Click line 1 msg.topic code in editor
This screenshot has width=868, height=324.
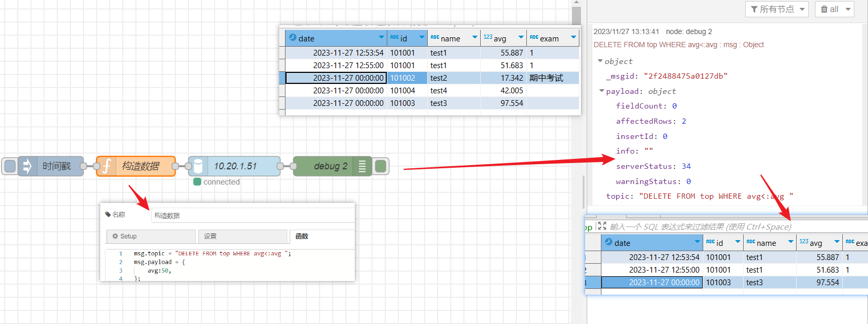coord(212,254)
